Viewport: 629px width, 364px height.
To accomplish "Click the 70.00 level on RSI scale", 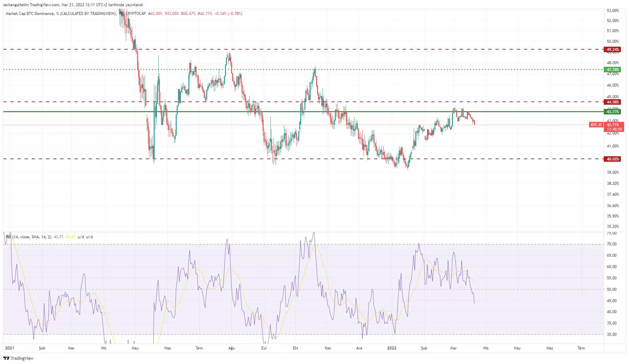I will pyautogui.click(x=611, y=244).
